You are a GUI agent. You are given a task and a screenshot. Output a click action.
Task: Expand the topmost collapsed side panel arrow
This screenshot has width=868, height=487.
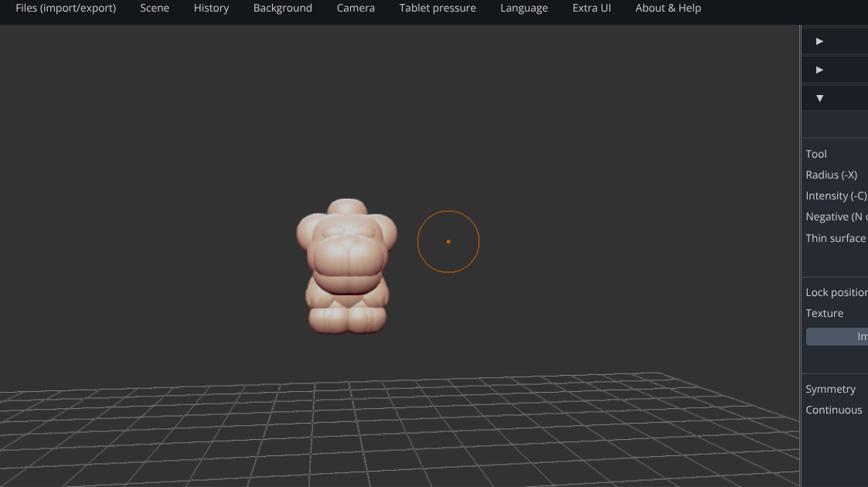[820, 41]
